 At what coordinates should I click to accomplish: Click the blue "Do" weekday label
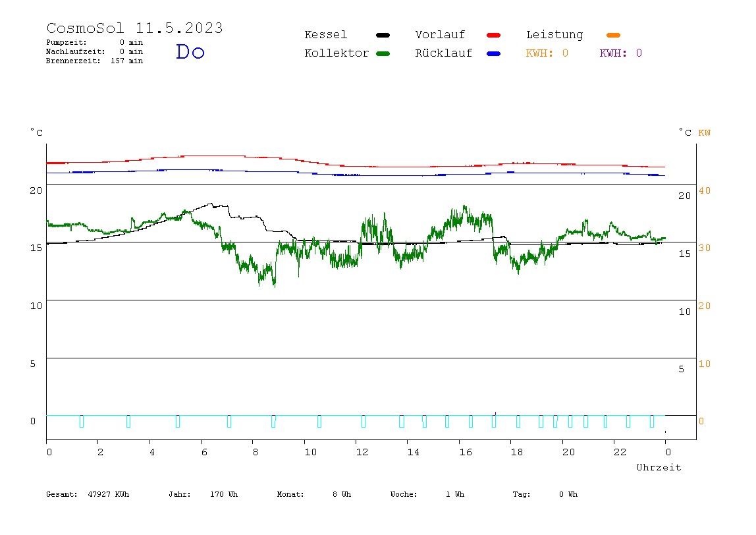(x=190, y=51)
